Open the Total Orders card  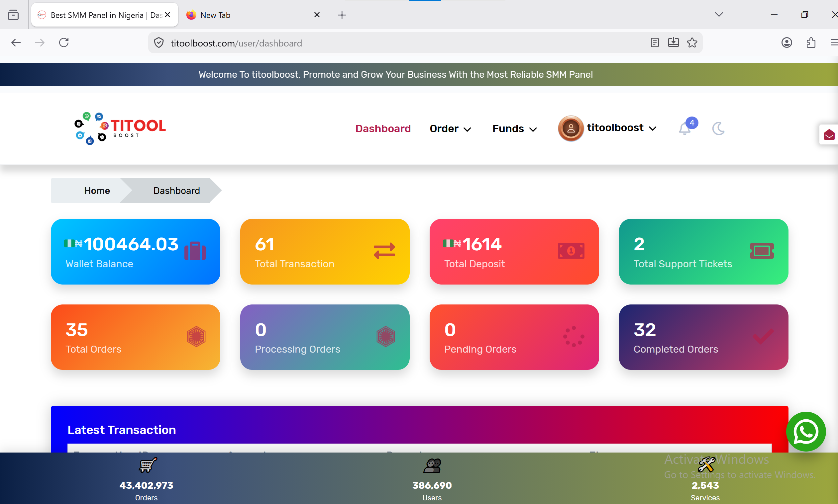[x=135, y=337]
